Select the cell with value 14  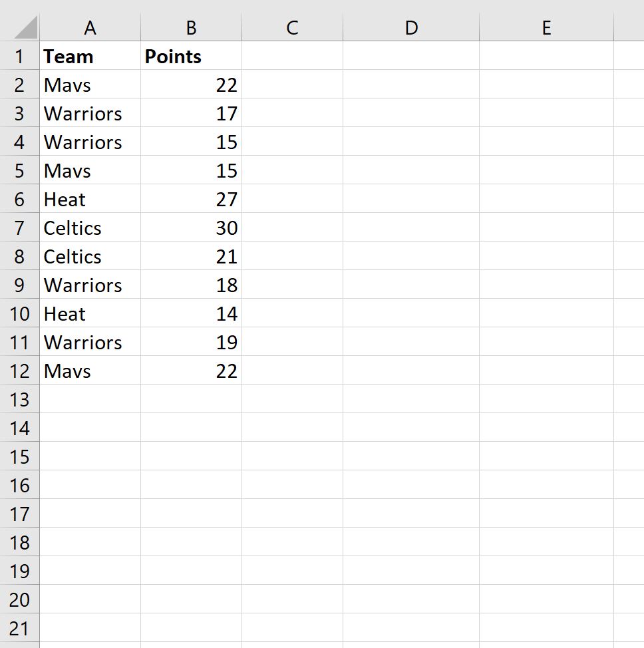[x=192, y=313]
